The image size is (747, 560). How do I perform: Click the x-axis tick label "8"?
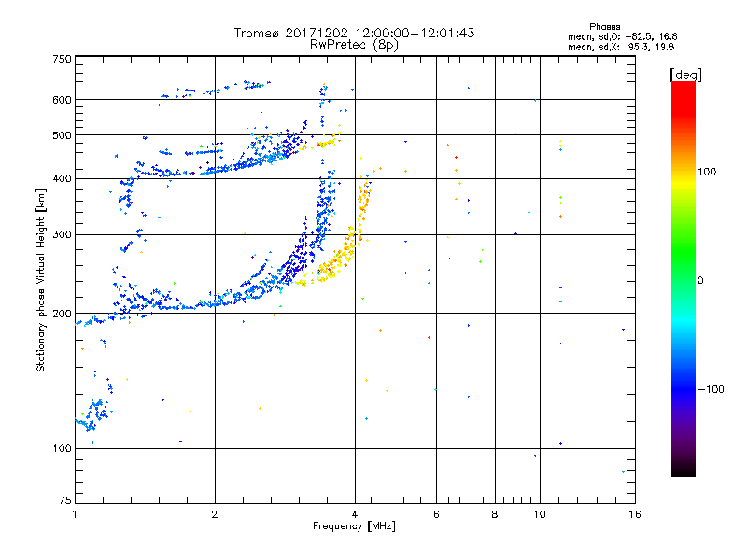[x=495, y=514]
